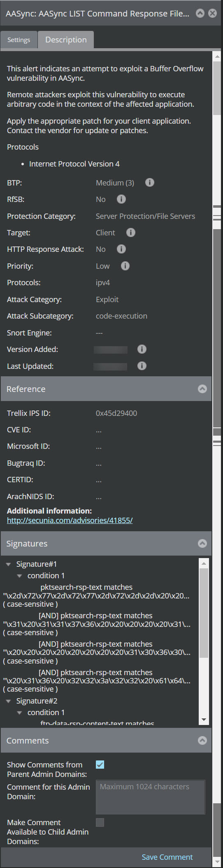Click the Comment for this Admin Domain field

(x=150, y=797)
